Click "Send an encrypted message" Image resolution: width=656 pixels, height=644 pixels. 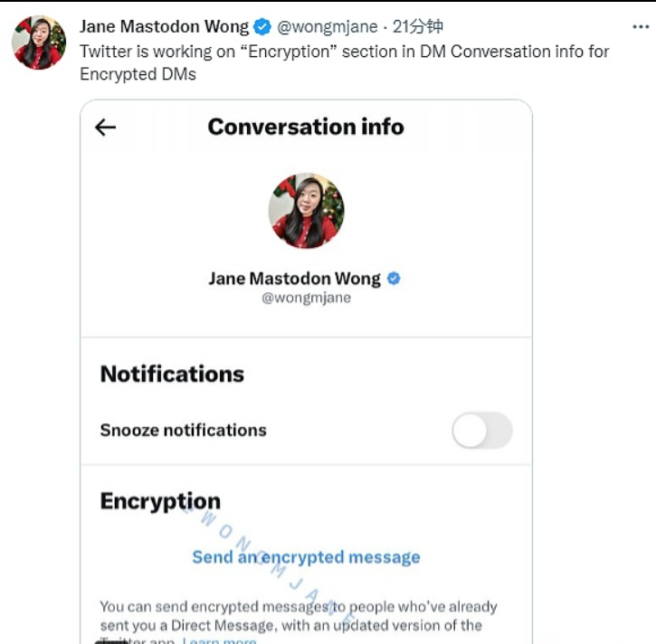tap(306, 557)
